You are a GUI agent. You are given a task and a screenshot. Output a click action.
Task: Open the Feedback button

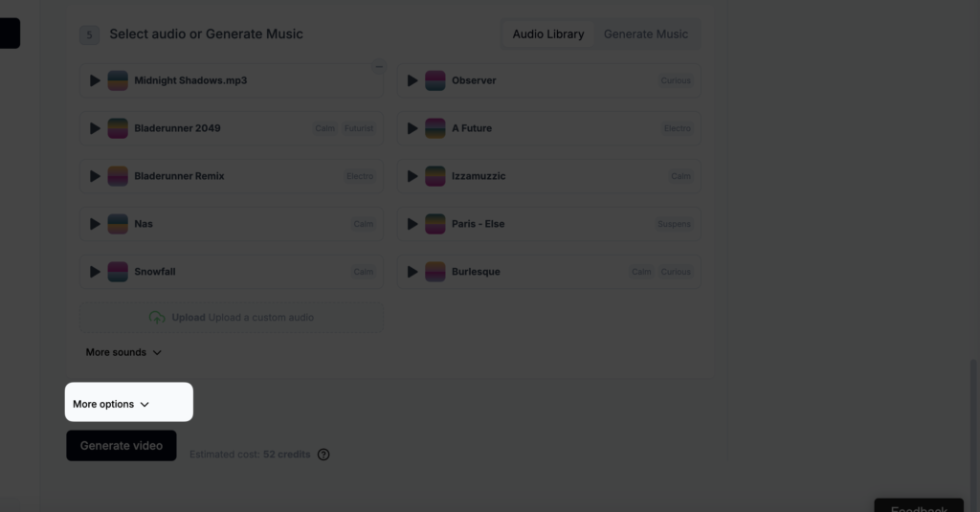pos(918,507)
